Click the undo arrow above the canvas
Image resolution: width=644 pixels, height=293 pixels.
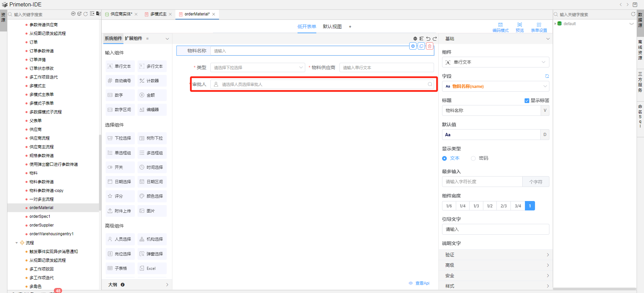pyautogui.click(x=428, y=39)
